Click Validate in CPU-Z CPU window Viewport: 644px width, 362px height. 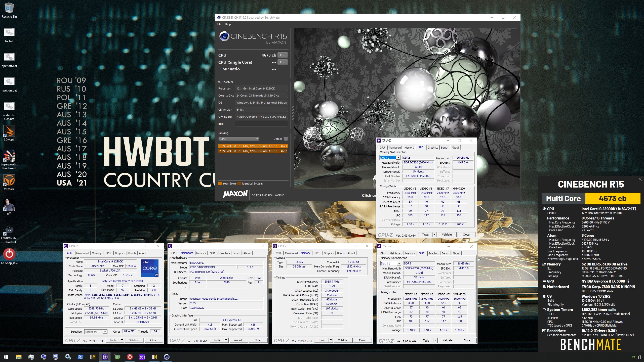(134, 340)
